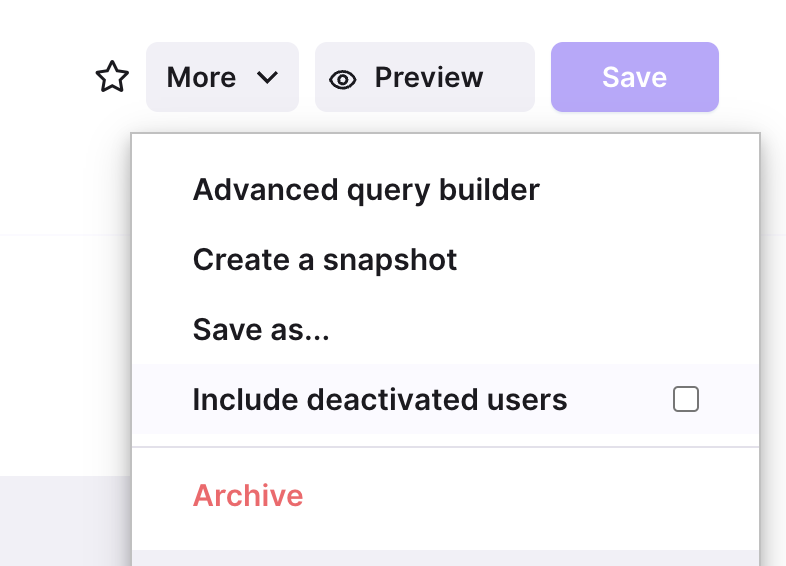The width and height of the screenshot is (786, 566).
Task: Click the Preview text label
Action: pyautogui.click(x=429, y=77)
